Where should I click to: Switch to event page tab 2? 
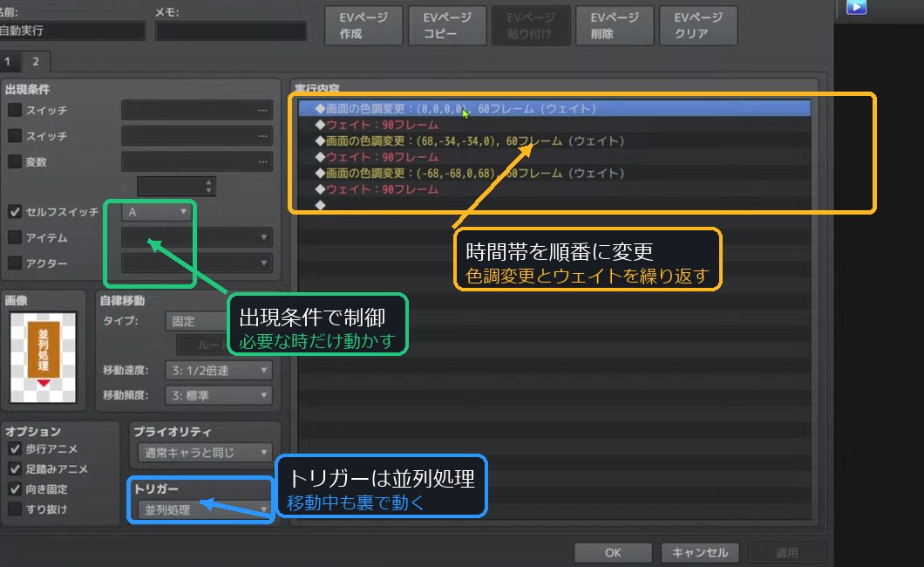[36, 61]
